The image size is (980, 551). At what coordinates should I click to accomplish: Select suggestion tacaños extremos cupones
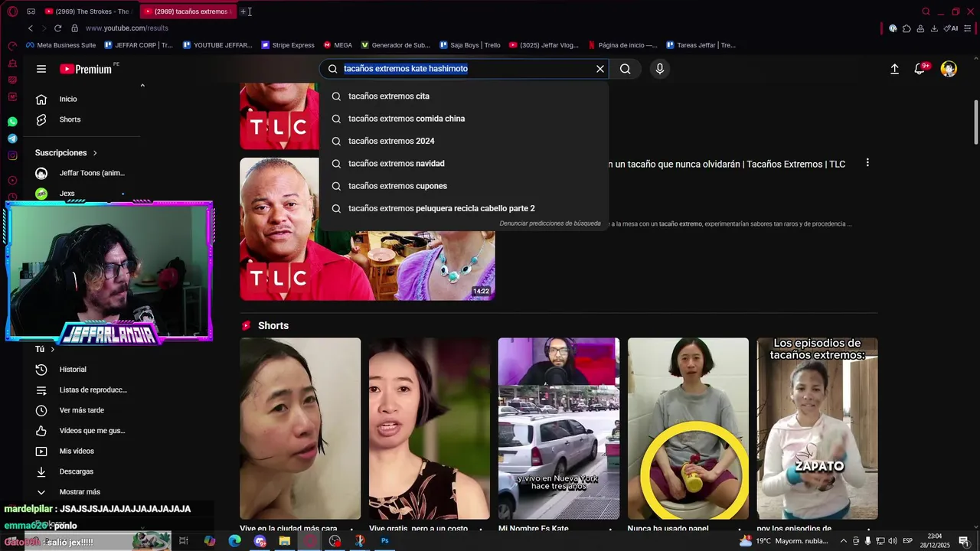pyautogui.click(x=464, y=186)
